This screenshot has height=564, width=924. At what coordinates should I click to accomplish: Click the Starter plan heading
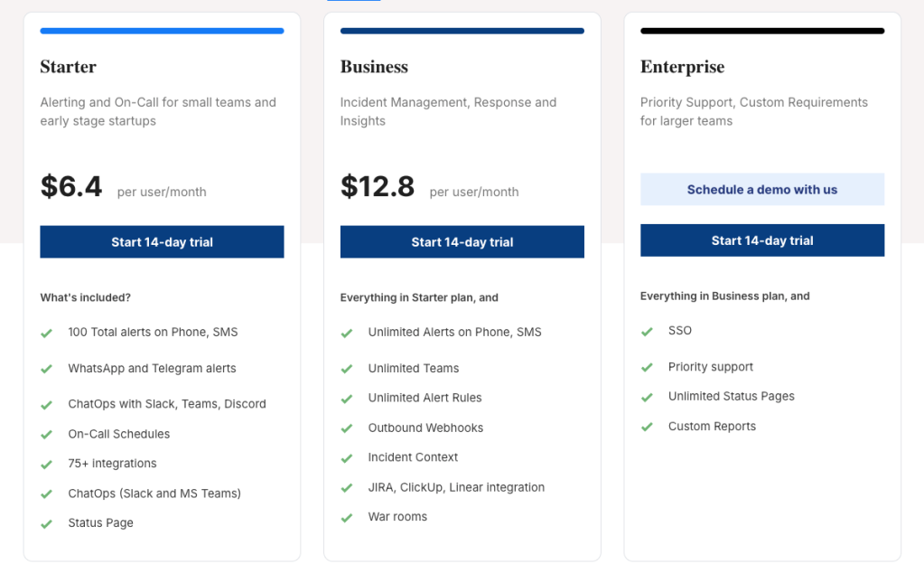pyautogui.click(x=67, y=67)
